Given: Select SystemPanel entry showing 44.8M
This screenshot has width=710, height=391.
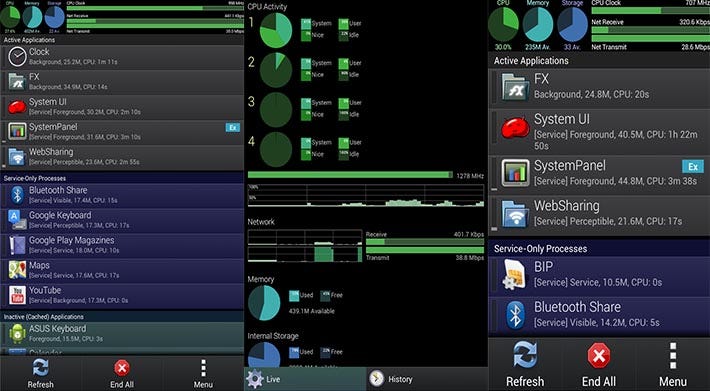Looking at the screenshot, I should (599, 175).
